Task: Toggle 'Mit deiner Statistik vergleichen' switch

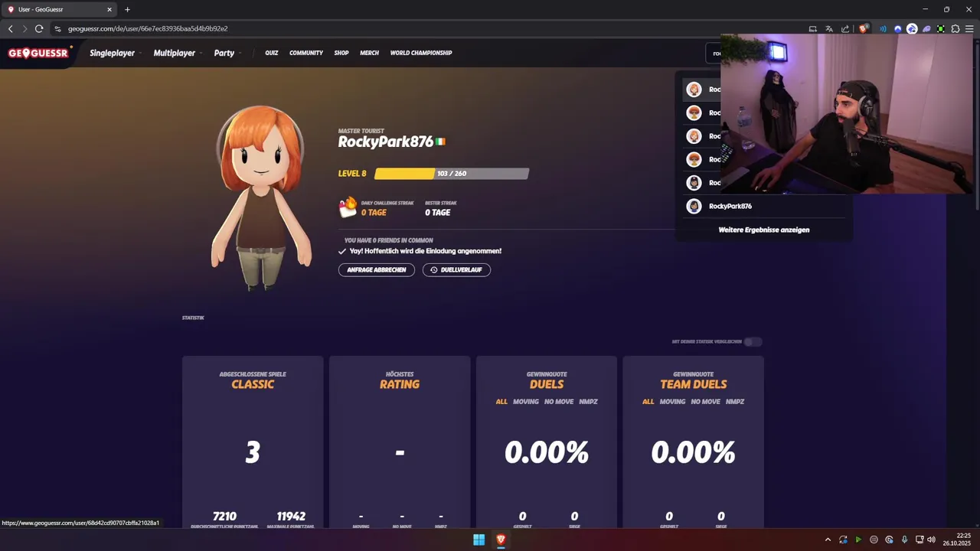Action: [x=753, y=341]
